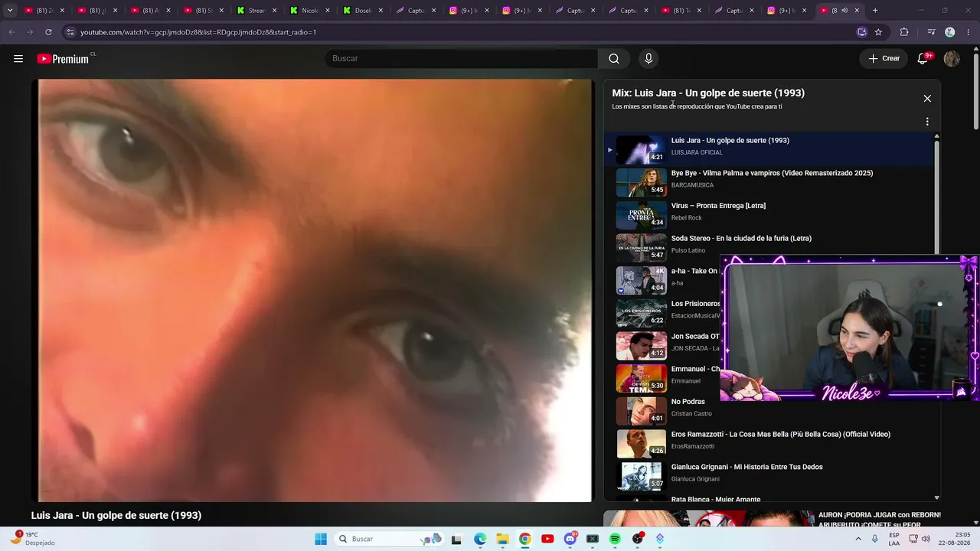The image size is (980, 551).
Task: Click the Chrome address bar URL
Action: click(198, 32)
